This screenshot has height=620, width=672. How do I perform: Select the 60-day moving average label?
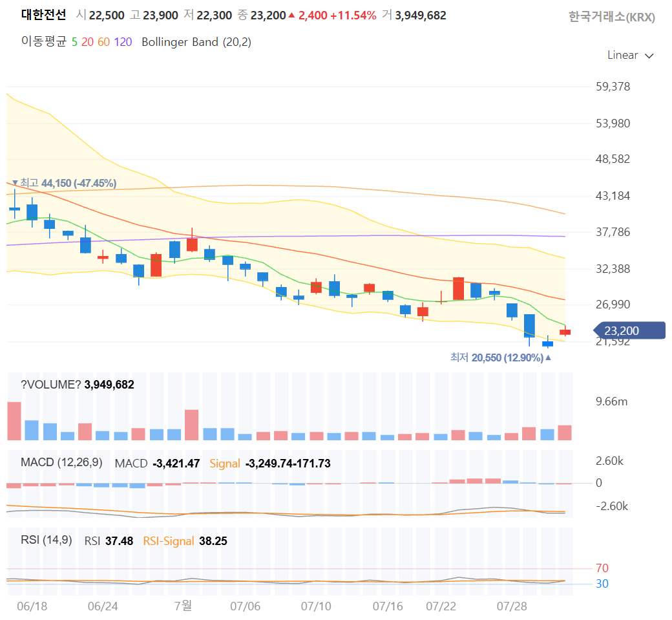pos(104,42)
